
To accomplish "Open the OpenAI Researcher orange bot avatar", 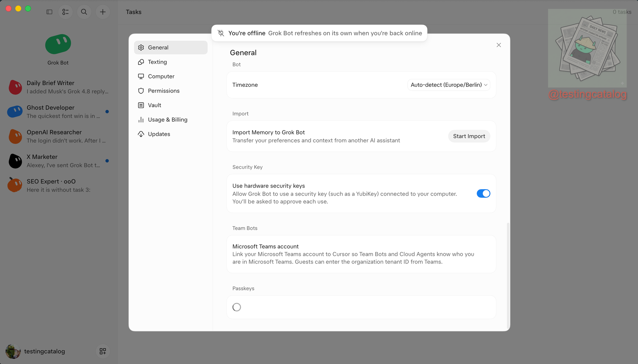I will pos(15,136).
